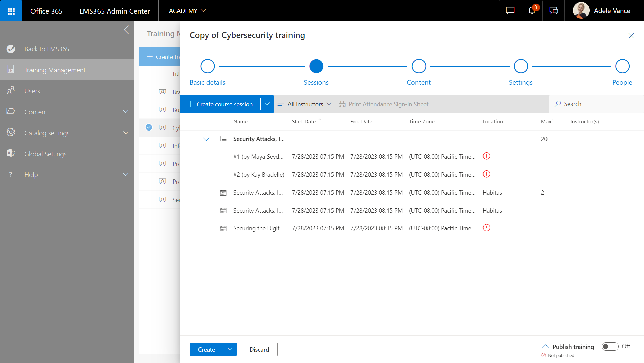644x363 pixels.
Task: Collapse the Security Attacks session group
Action: [x=206, y=139]
